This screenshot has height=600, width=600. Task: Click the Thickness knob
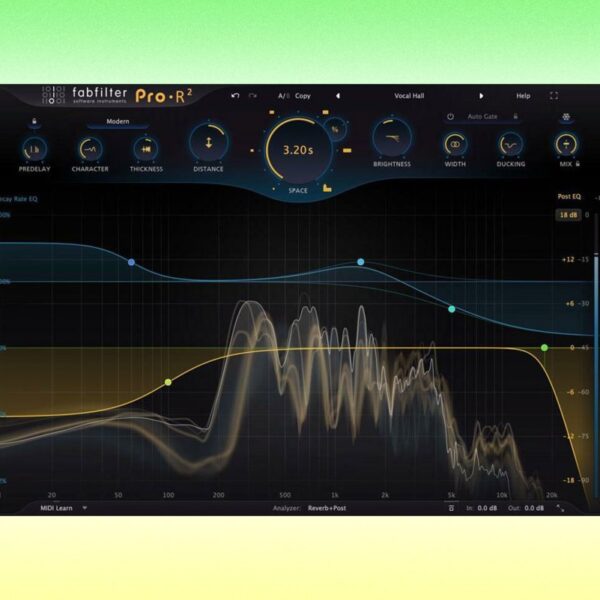(146, 149)
